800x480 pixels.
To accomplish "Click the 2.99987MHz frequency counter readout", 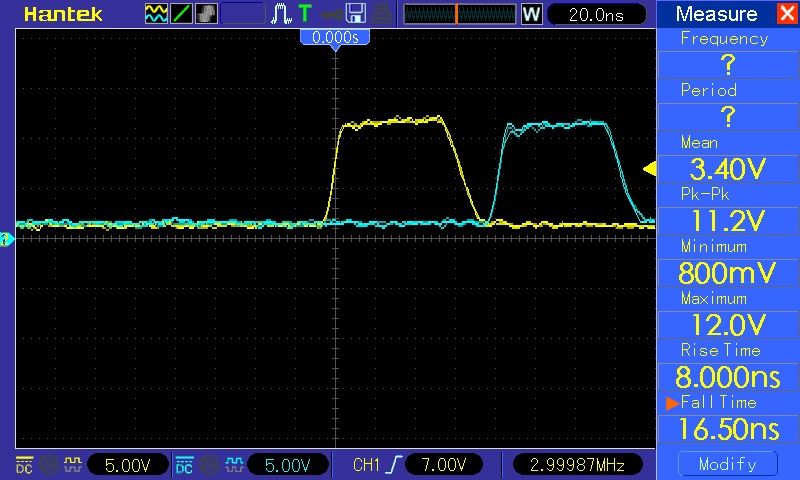I will click(x=577, y=465).
